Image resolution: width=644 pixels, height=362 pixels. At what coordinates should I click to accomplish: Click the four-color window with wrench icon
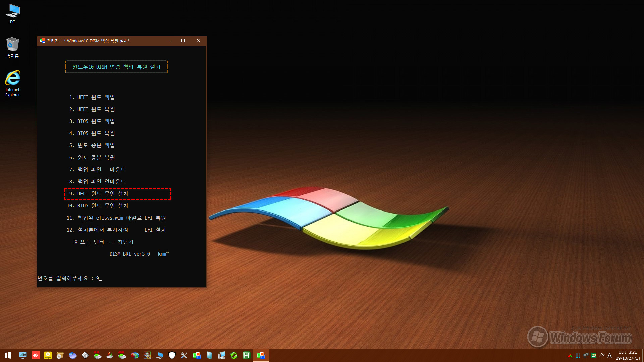tap(147, 355)
